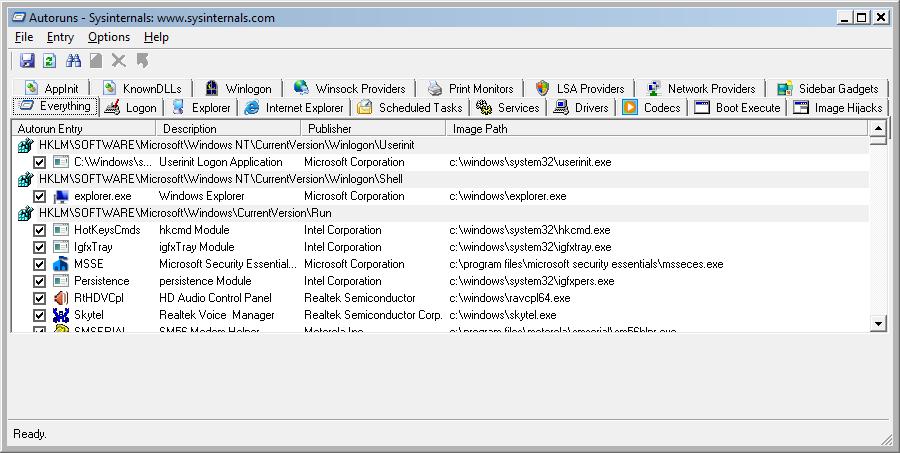Click the Persistence entry icon
Image resolution: width=900 pixels, height=453 pixels.
point(61,281)
